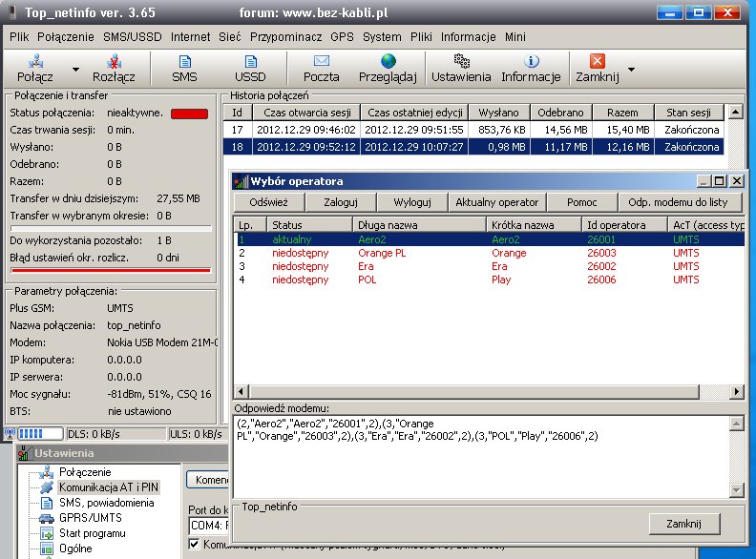Open Ustawienia settings gear icon

461,62
